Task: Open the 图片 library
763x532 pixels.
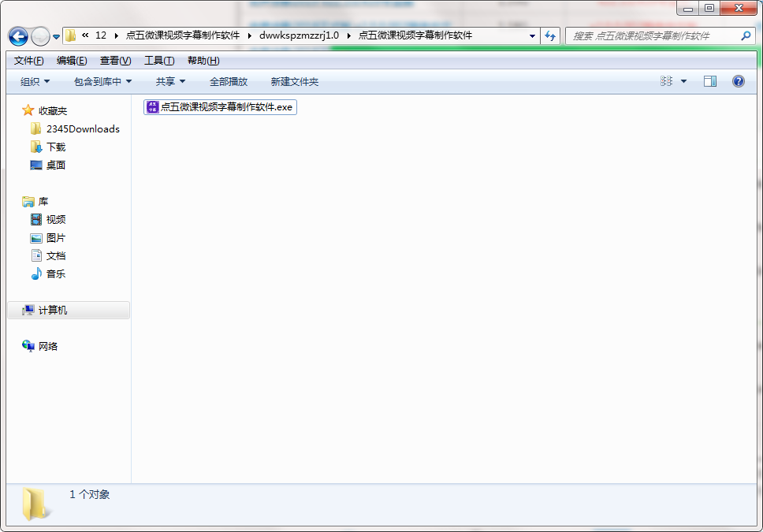Action: [56, 238]
